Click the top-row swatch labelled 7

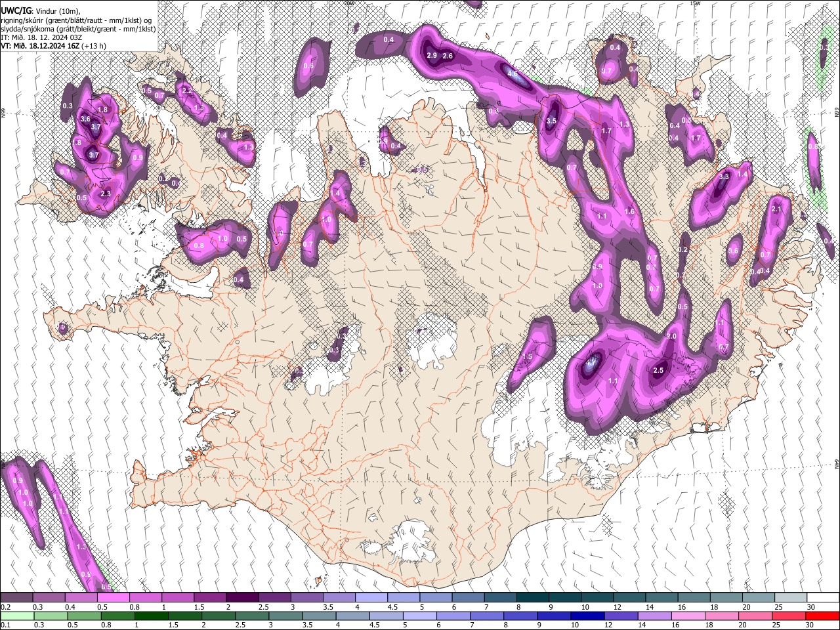click(501, 598)
